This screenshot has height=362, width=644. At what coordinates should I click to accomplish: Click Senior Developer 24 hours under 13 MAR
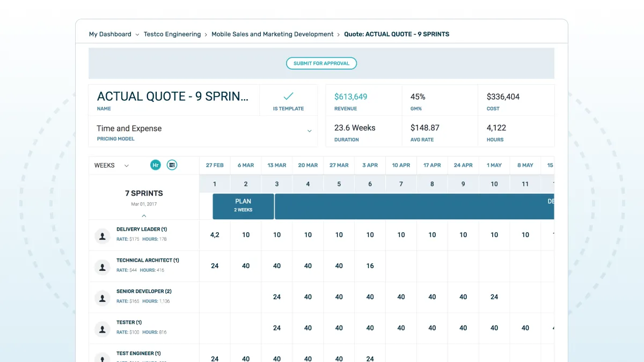277,297
